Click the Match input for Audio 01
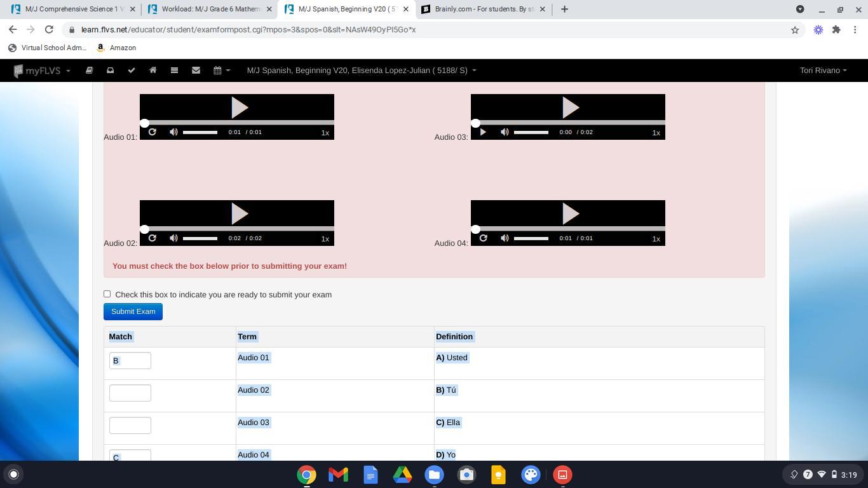868x488 pixels. (x=130, y=360)
